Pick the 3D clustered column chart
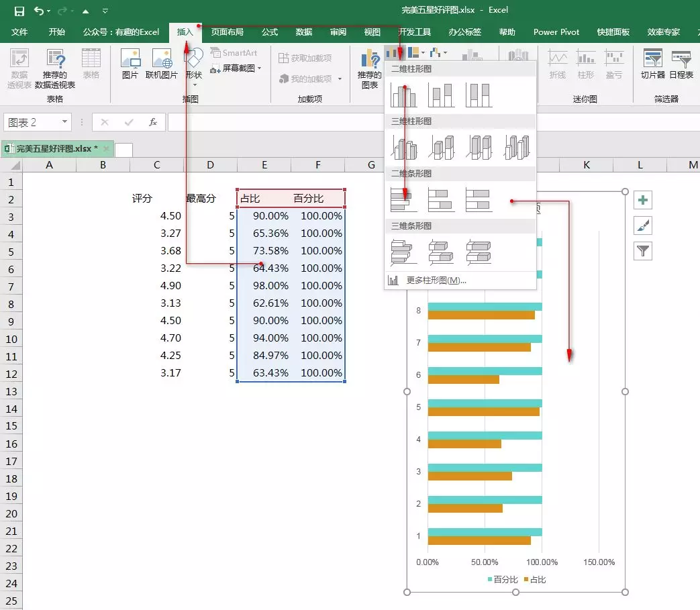Viewport: 700px width, 610px height. [403, 147]
